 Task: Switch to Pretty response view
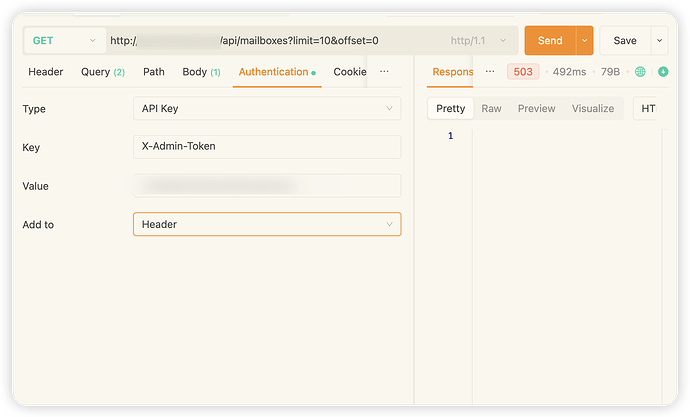(x=450, y=108)
